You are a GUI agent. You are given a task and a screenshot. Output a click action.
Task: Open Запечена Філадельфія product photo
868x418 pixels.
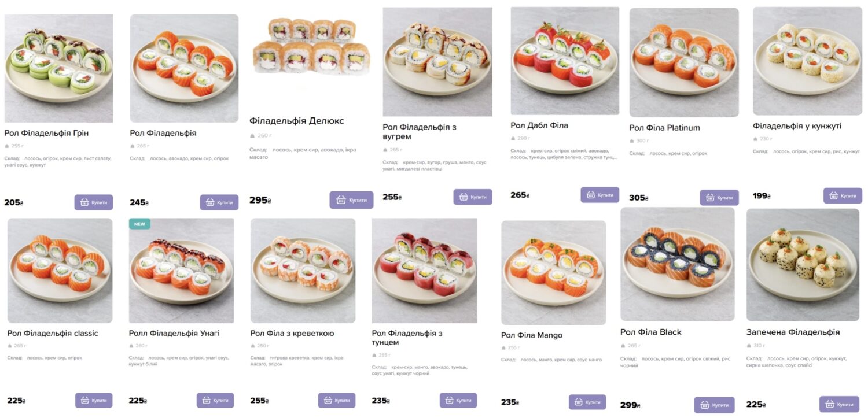pyautogui.click(x=803, y=264)
